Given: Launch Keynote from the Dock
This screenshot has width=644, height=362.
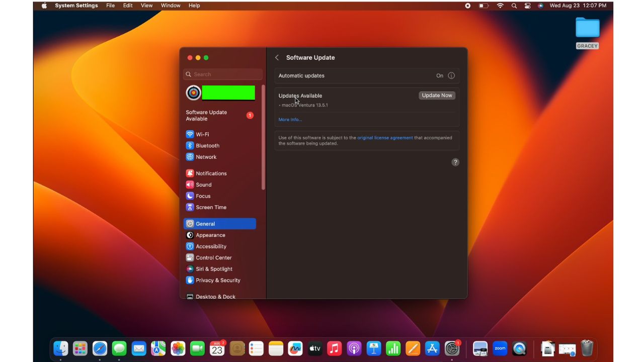Looking at the screenshot, I should [374, 348].
